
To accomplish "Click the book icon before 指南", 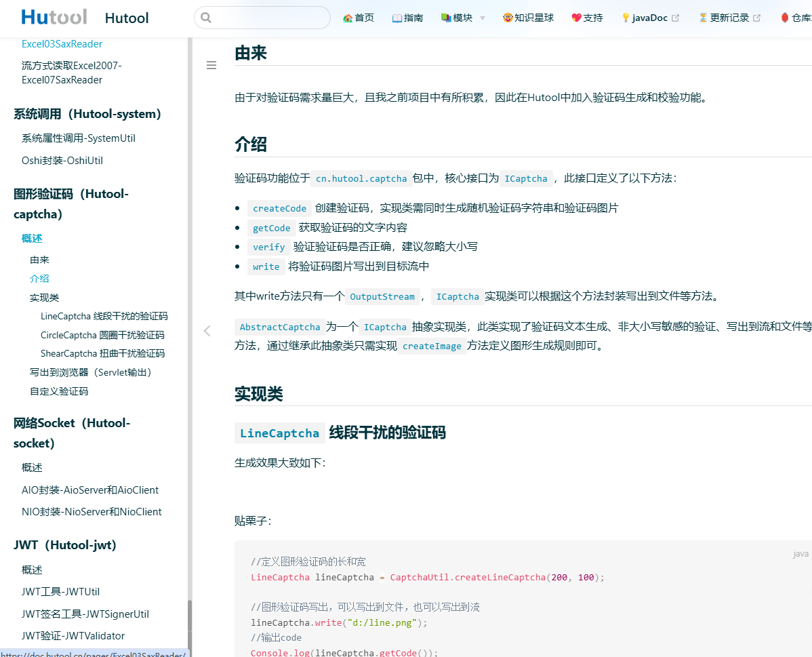I will coord(397,18).
